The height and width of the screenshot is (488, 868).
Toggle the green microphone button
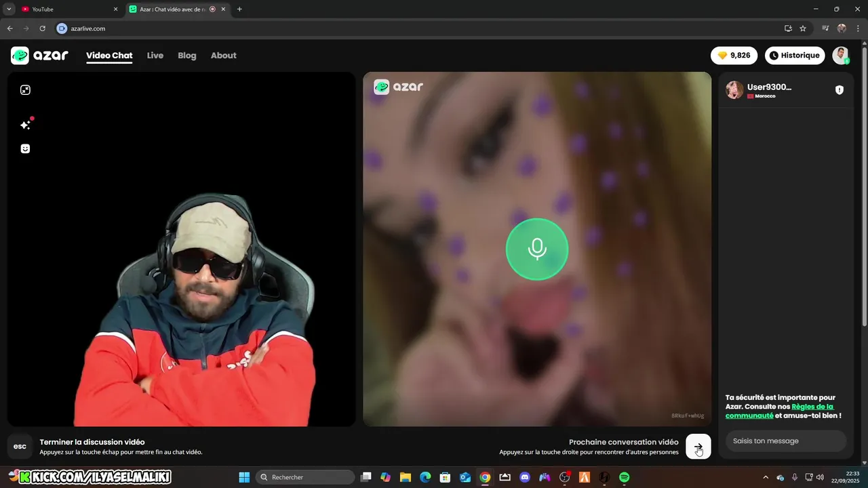(537, 249)
